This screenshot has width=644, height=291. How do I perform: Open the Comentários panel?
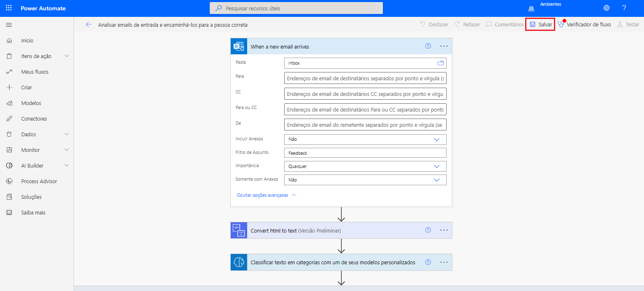[x=505, y=25]
